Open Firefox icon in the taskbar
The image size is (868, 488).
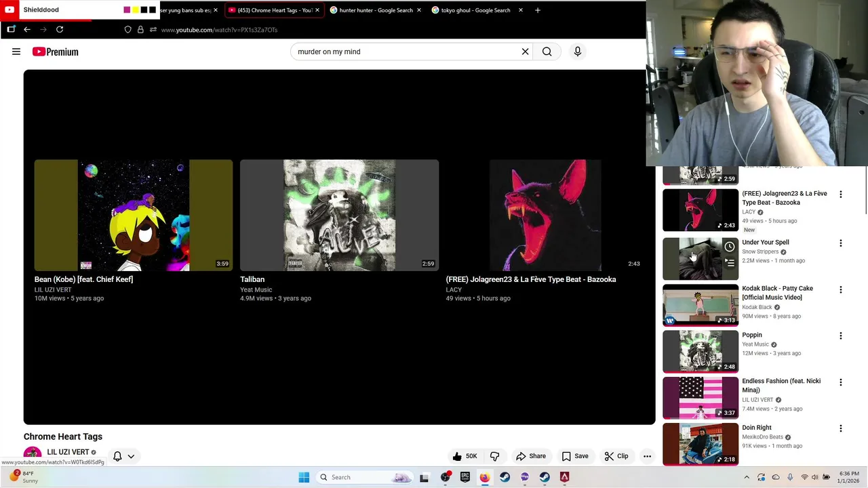click(x=484, y=477)
